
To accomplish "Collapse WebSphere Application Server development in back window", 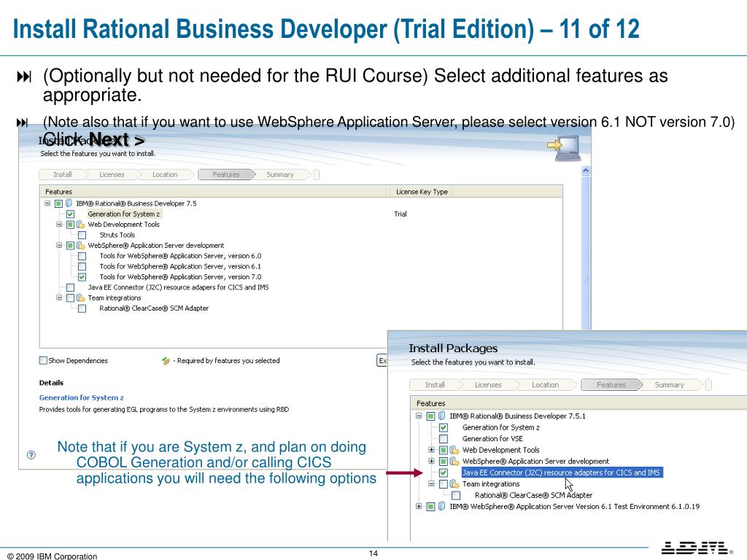I will click(x=59, y=245).
